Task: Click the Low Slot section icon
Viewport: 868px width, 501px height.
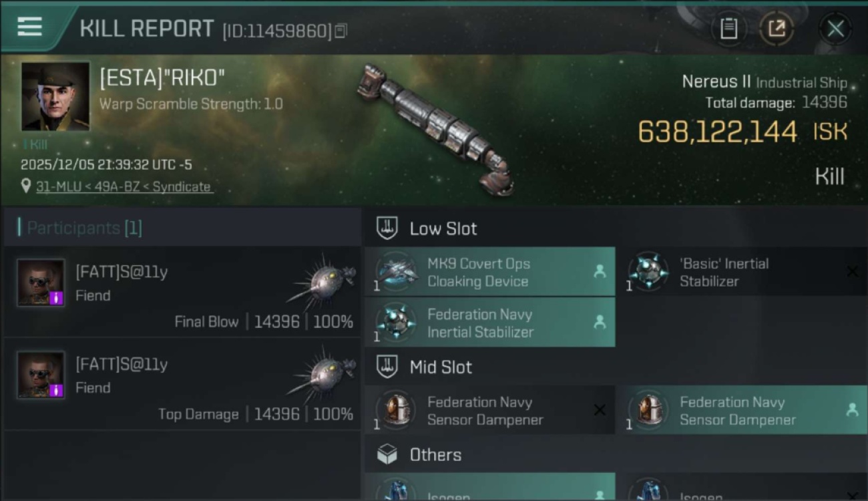Action: pos(387,228)
